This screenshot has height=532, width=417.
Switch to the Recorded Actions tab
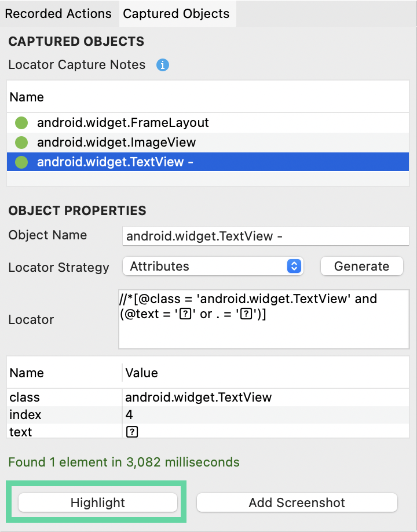coord(58,13)
